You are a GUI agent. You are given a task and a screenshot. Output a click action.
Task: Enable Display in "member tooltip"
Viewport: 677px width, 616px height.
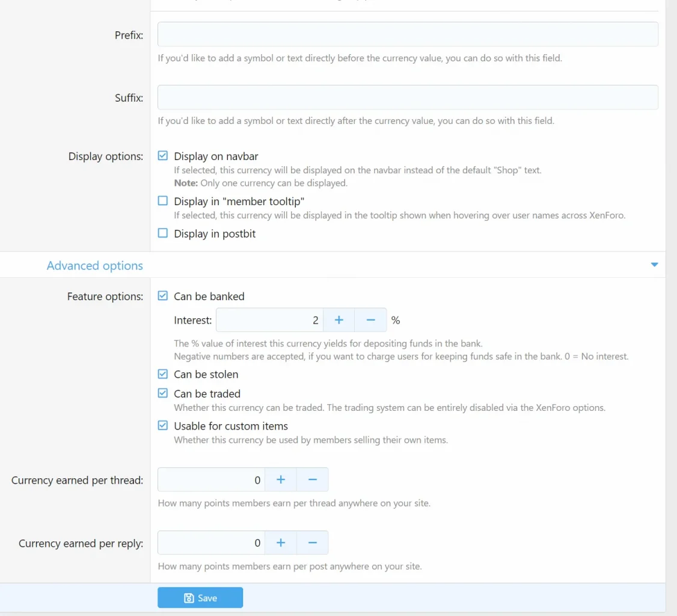pyautogui.click(x=163, y=201)
